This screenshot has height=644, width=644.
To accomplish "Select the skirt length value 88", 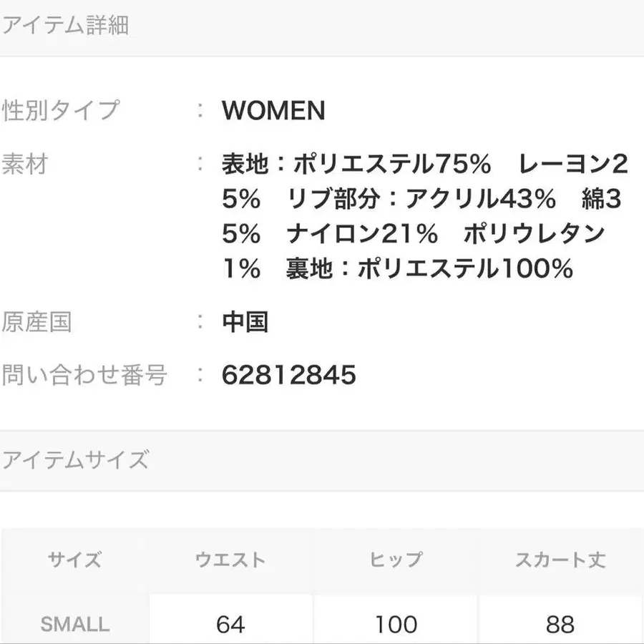I will click(x=560, y=624).
